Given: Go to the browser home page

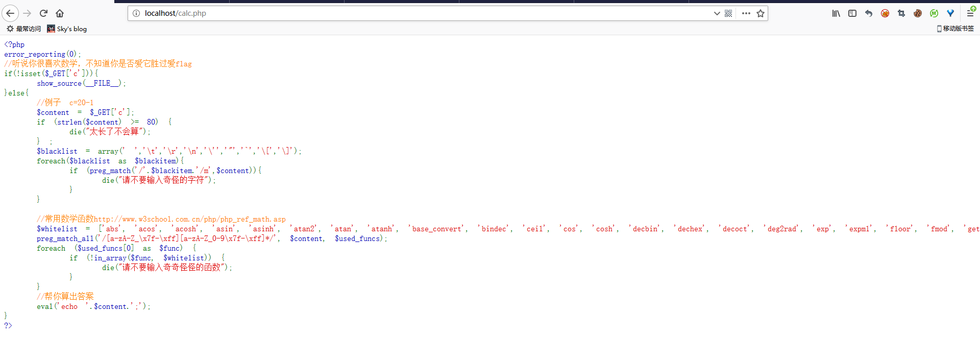Looking at the screenshot, I should pos(60,13).
